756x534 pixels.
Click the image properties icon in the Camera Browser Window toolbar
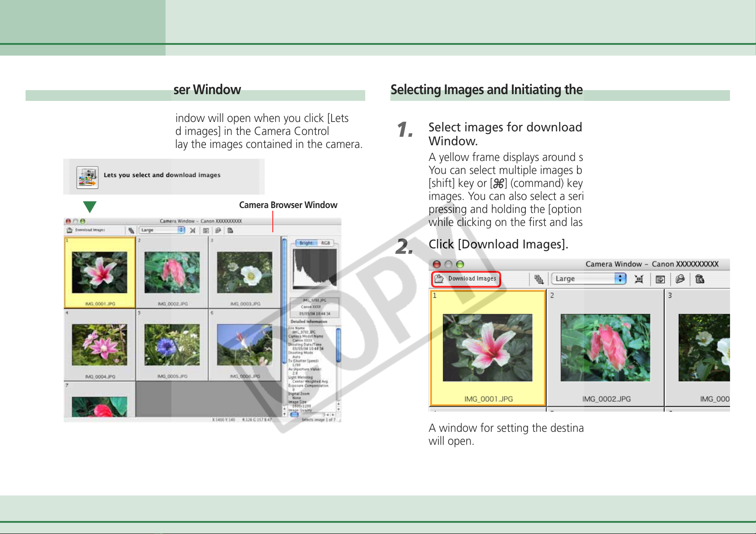[x=218, y=230]
